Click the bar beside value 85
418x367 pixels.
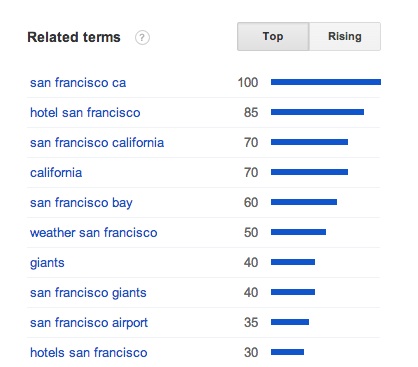(317, 112)
